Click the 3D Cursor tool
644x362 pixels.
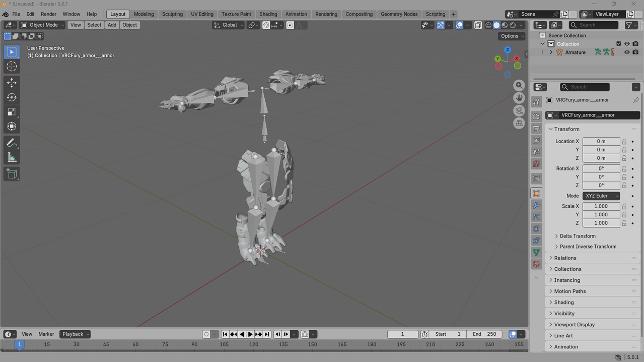[12, 67]
